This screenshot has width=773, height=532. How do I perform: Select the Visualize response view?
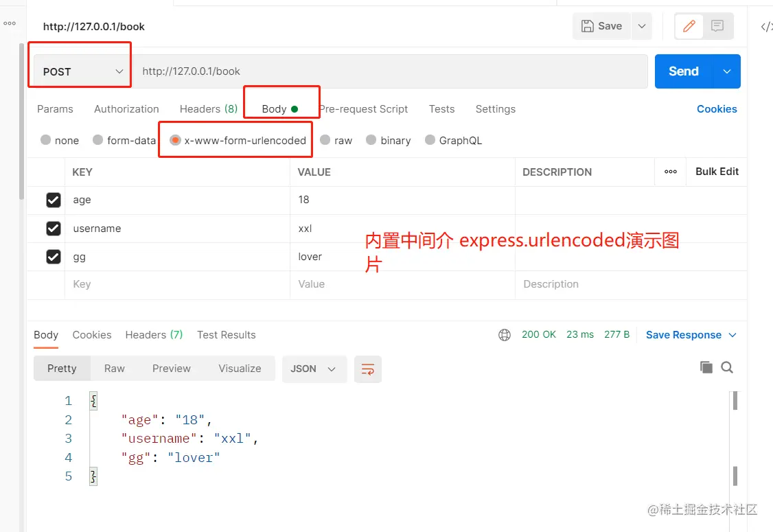tap(240, 369)
